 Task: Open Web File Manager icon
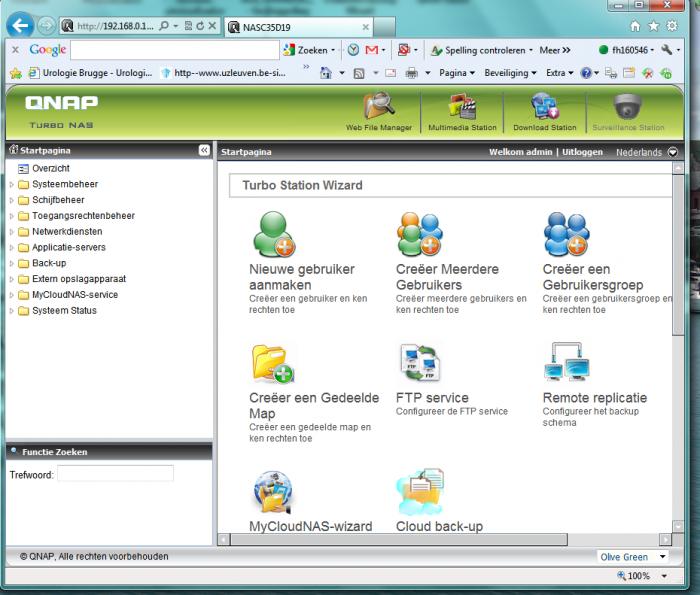(379, 106)
